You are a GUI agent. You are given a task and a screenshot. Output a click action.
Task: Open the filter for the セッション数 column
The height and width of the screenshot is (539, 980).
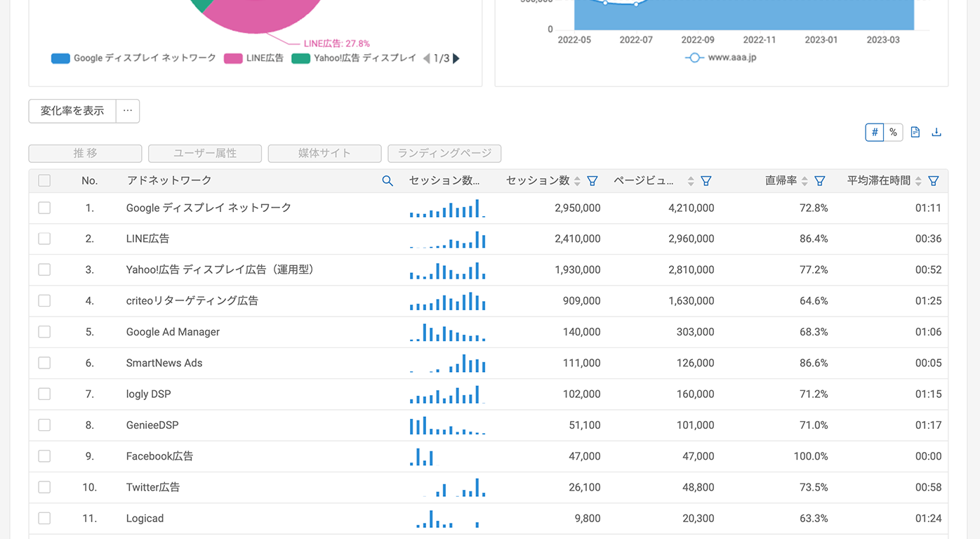[x=592, y=181]
